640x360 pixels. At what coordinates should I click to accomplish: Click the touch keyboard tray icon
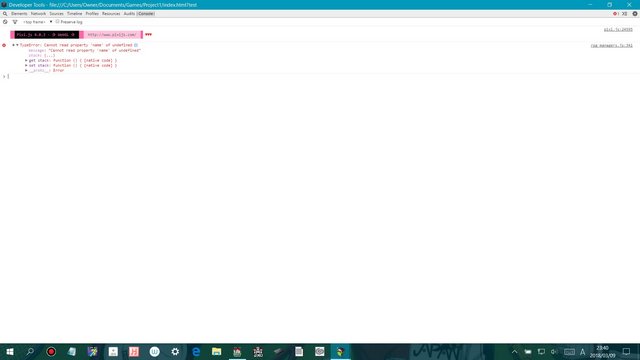point(569,351)
